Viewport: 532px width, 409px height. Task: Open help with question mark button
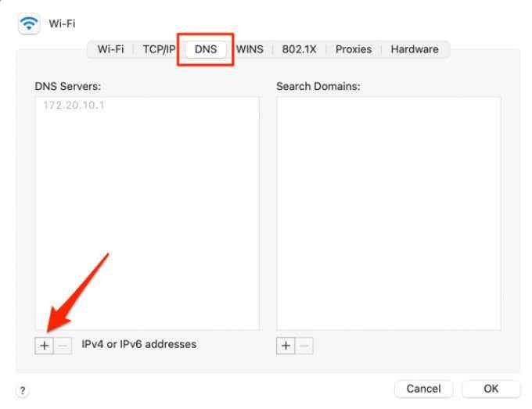(23, 390)
